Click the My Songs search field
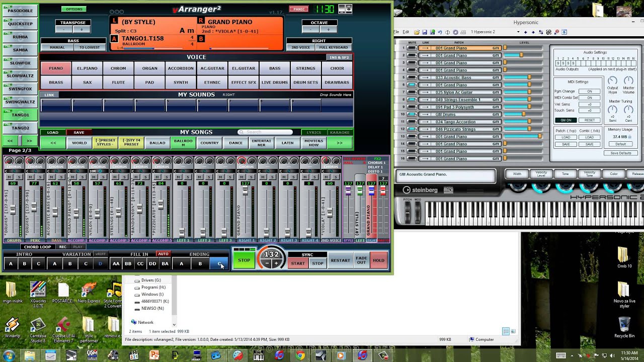 click(x=266, y=132)
